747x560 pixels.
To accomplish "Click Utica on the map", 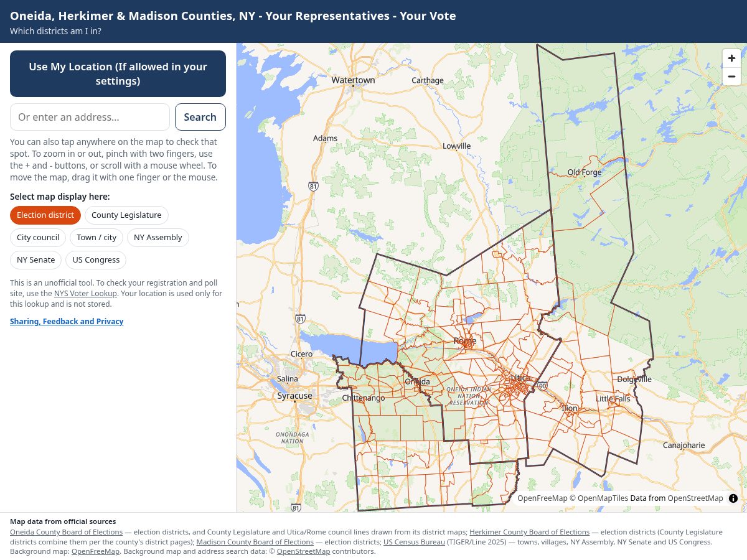I will (520, 378).
